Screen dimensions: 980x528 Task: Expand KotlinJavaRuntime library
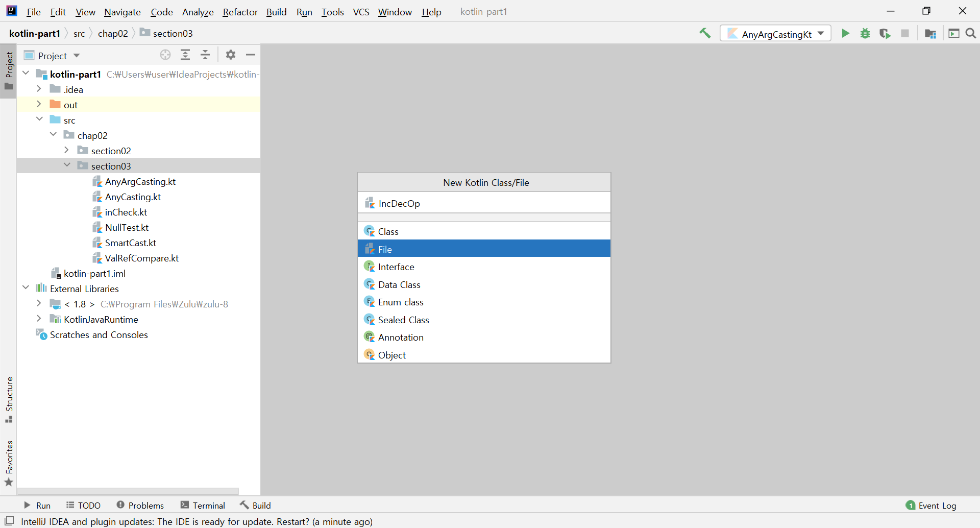[39, 319]
